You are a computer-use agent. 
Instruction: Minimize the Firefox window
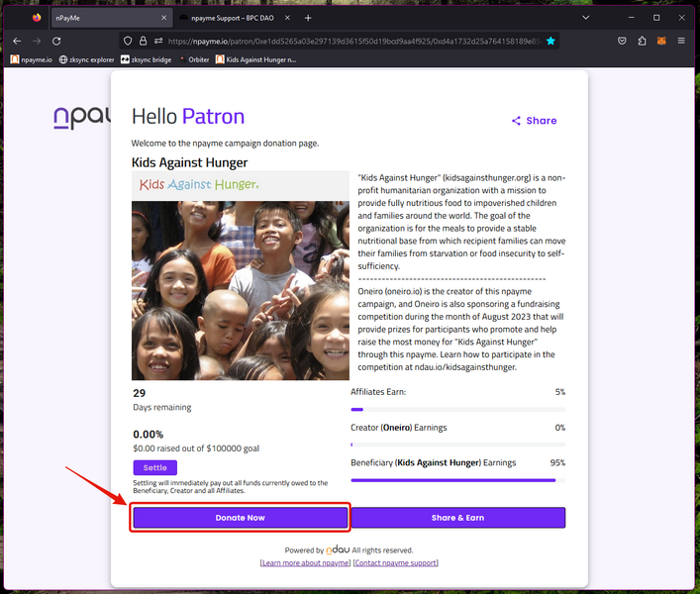pos(632,18)
